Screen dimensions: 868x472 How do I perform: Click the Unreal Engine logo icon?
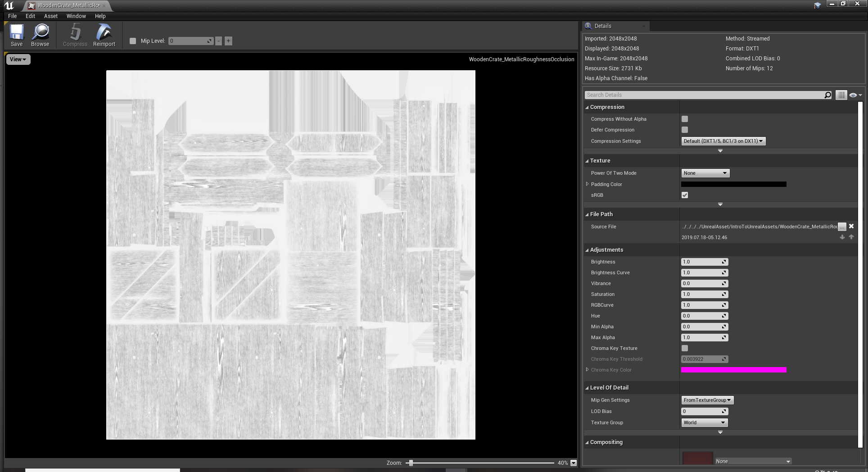pyautogui.click(x=9, y=5)
